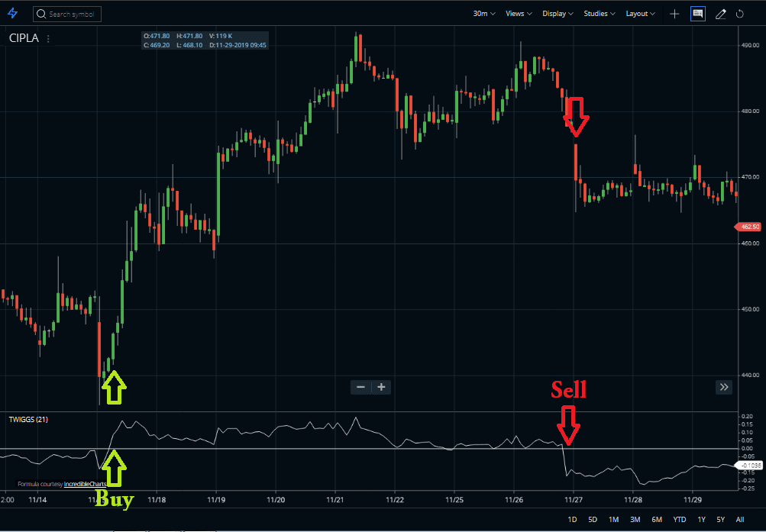Select the pencil drawing tool icon
Viewport: 766px width, 532px height.
(x=721, y=15)
